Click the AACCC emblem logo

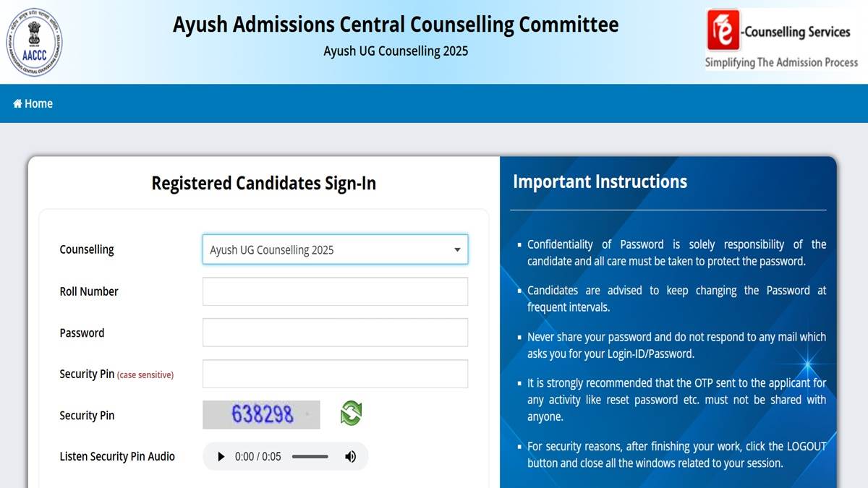click(35, 42)
